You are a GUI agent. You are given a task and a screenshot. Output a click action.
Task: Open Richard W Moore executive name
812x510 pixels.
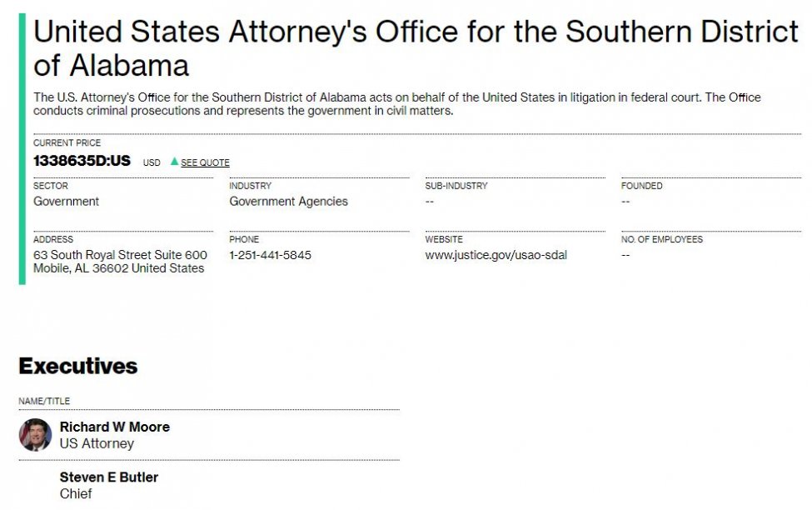point(114,427)
